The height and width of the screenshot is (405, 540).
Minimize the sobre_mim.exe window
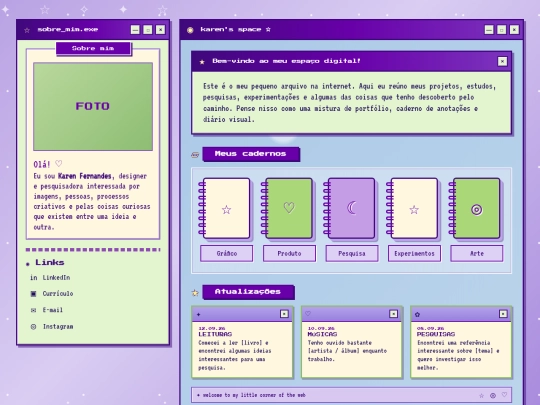click(x=135, y=30)
